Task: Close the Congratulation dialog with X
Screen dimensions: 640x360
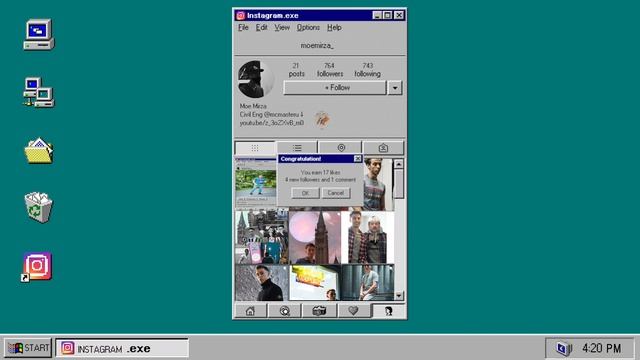Action: tap(358, 158)
